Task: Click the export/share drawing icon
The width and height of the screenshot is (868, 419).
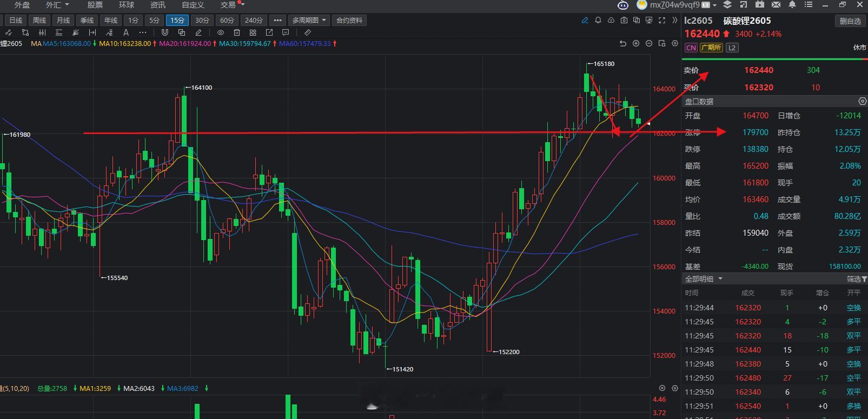Action: pos(269,32)
